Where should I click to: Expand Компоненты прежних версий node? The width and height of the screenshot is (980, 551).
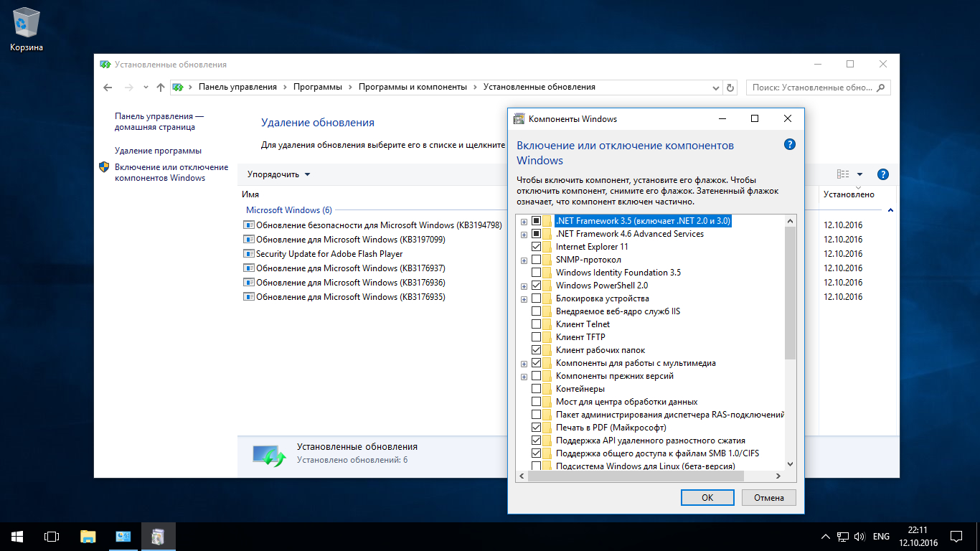pos(524,376)
